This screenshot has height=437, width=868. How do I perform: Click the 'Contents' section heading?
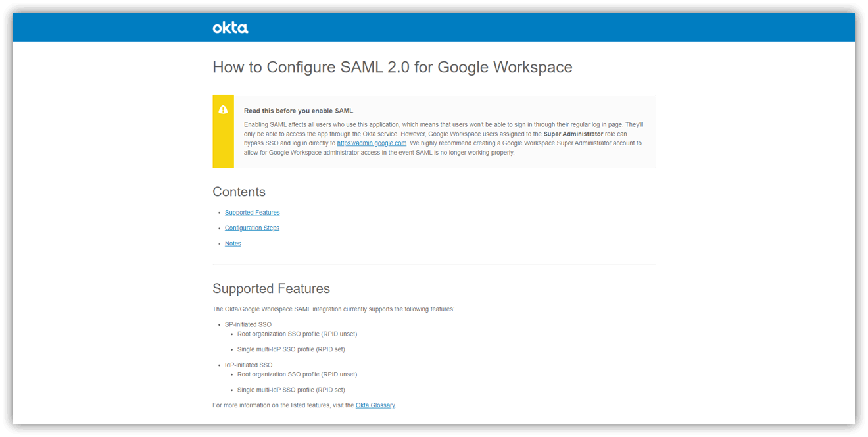[x=239, y=192]
